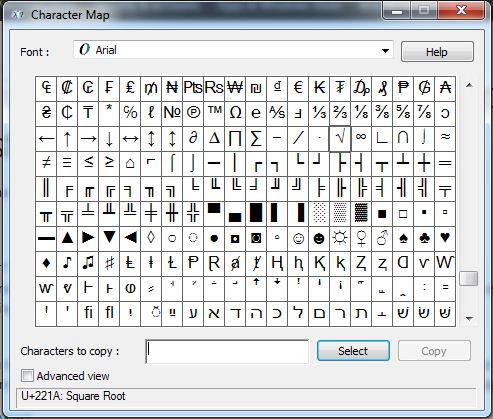Click the Select button
Screen dimensions: 493x419
353,351
